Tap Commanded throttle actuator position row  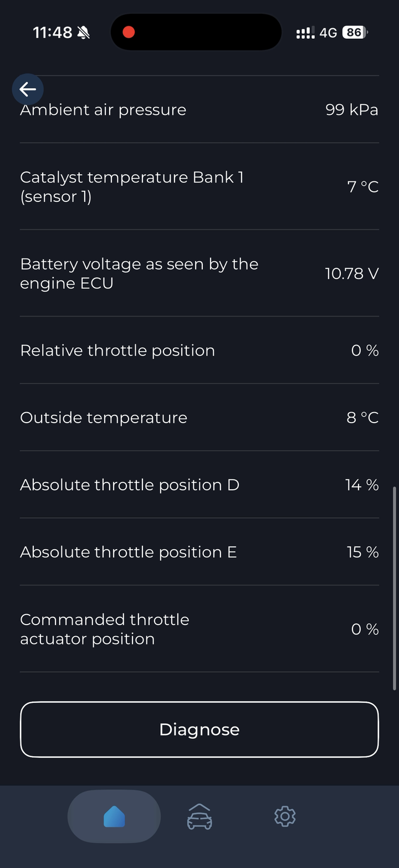[199, 629]
